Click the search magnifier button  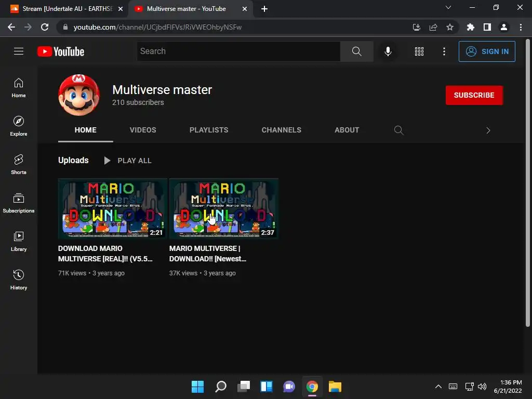tap(356, 51)
